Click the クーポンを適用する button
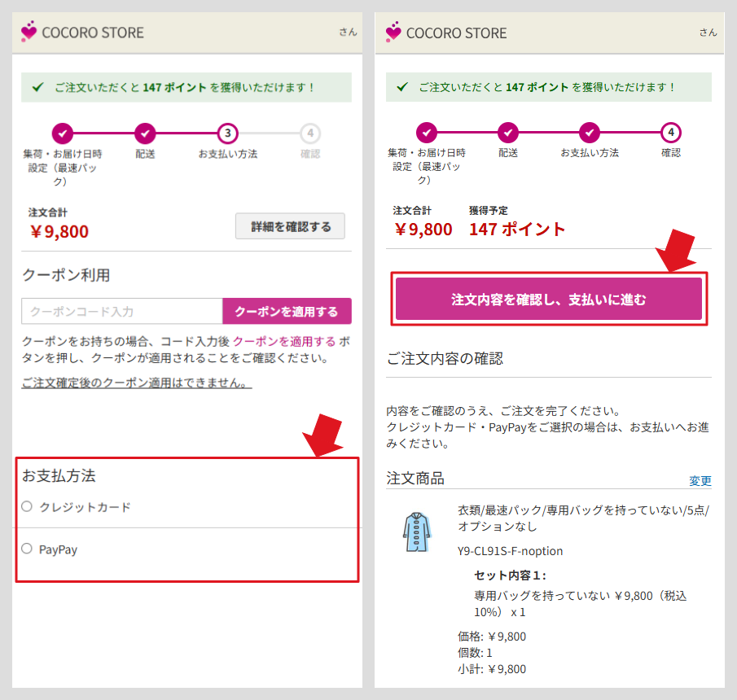The image size is (737, 700). pyautogui.click(x=287, y=311)
